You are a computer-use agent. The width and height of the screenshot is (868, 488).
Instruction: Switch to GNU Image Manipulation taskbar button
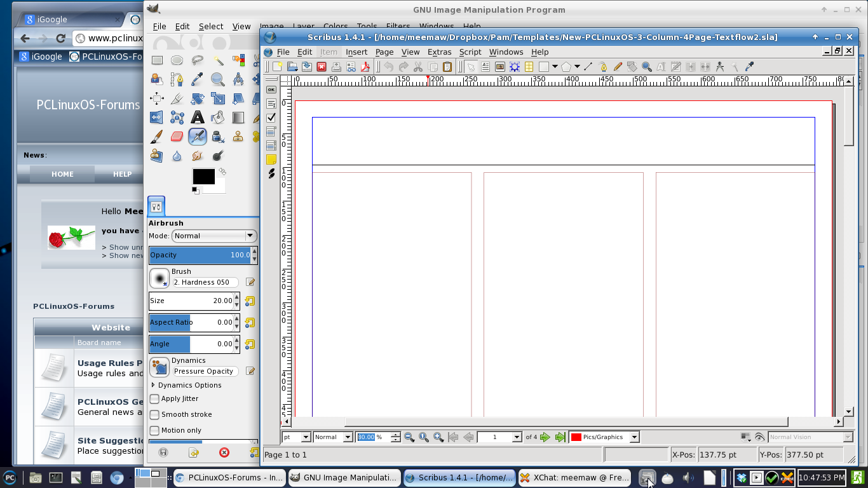344,477
